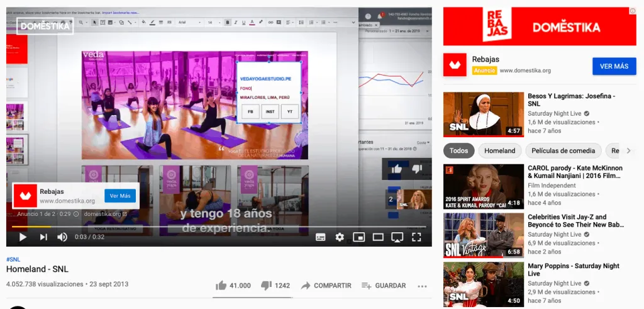Click the red Domestika icon beside Rebajas
The image size is (644, 309).
[x=455, y=65]
